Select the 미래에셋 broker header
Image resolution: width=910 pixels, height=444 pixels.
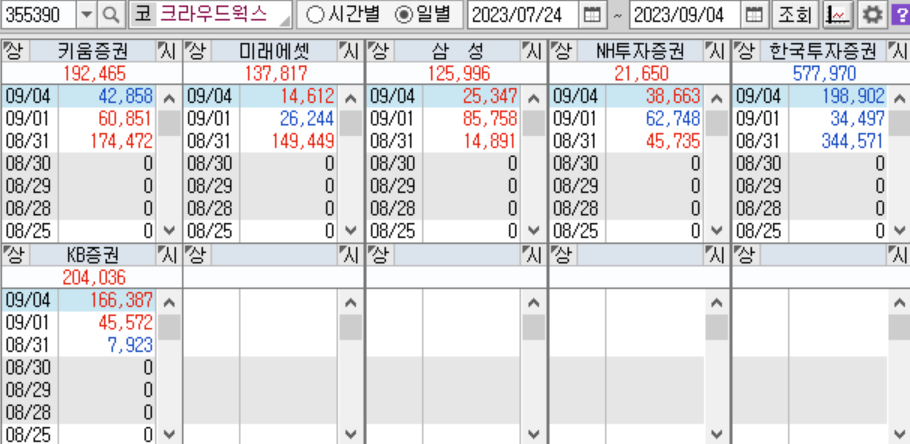coord(275,52)
